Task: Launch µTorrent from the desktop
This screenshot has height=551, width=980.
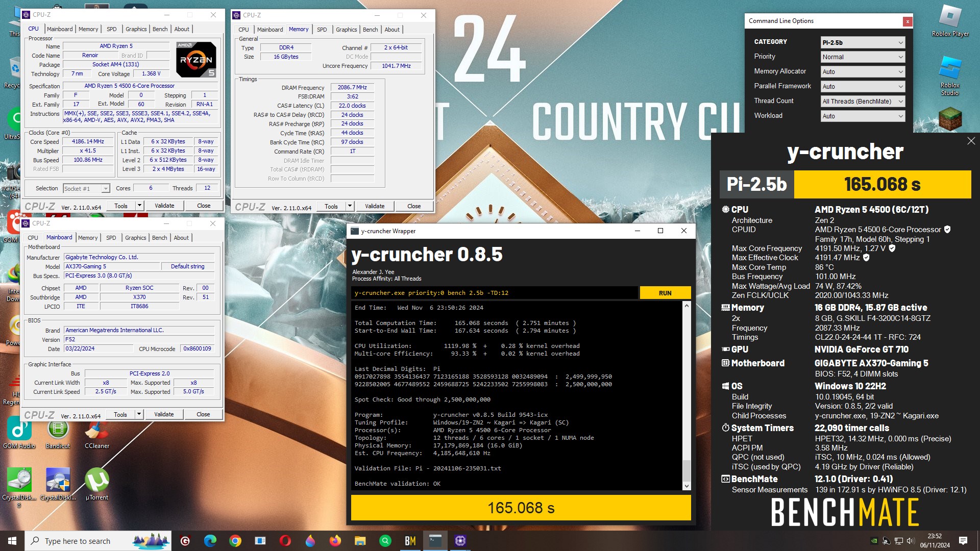Action: click(x=97, y=484)
